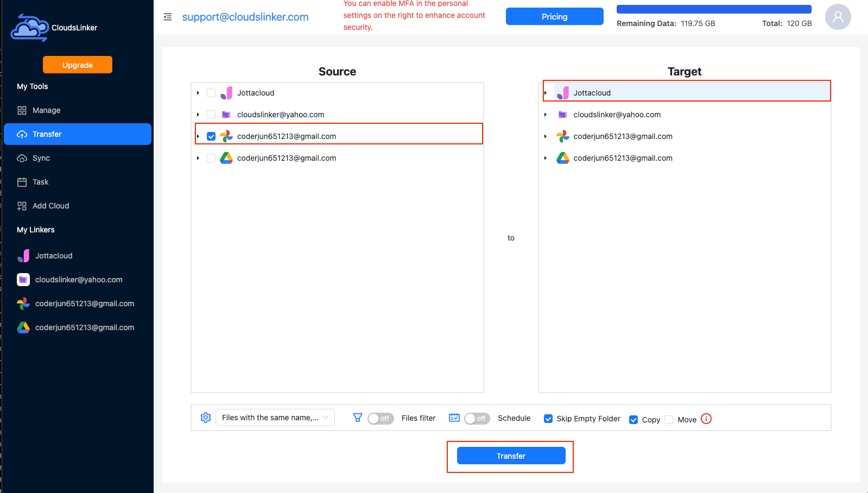The height and width of the screenshot is (493, 868).
Task: Click the CloudsLinker cloud logo
Action: (29, 28)
